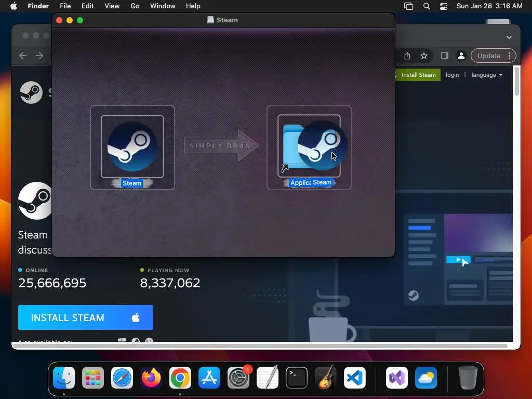Open Terminal from the Dock

(x=297, y=378)
